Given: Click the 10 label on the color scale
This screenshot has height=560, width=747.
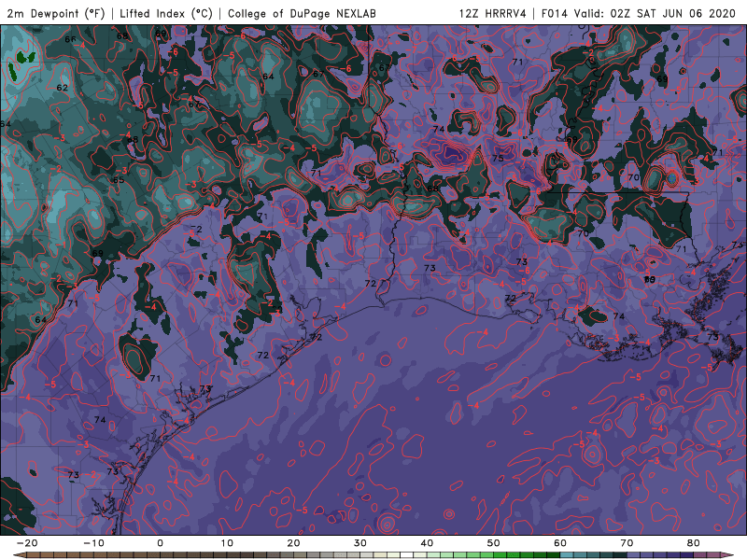Looking at the screenshot, I should 227,543.
